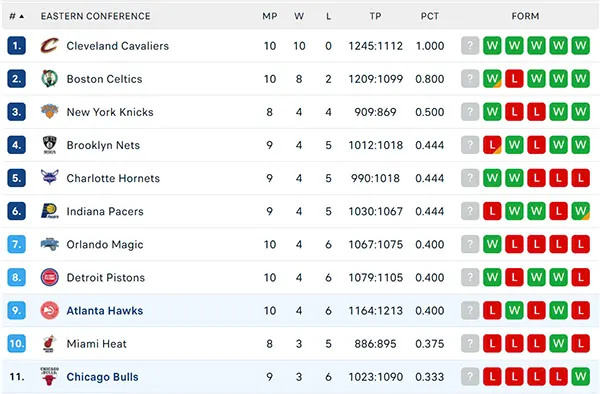
Task: Select the MP column header
Action: point(270,16)
